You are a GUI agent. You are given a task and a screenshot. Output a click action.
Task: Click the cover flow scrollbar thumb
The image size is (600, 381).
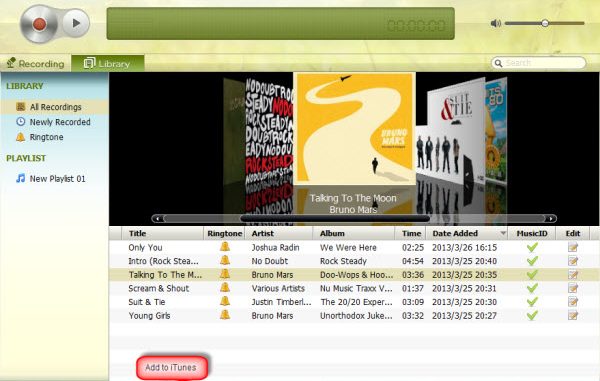pyautogui.click(x=335, y=218)
